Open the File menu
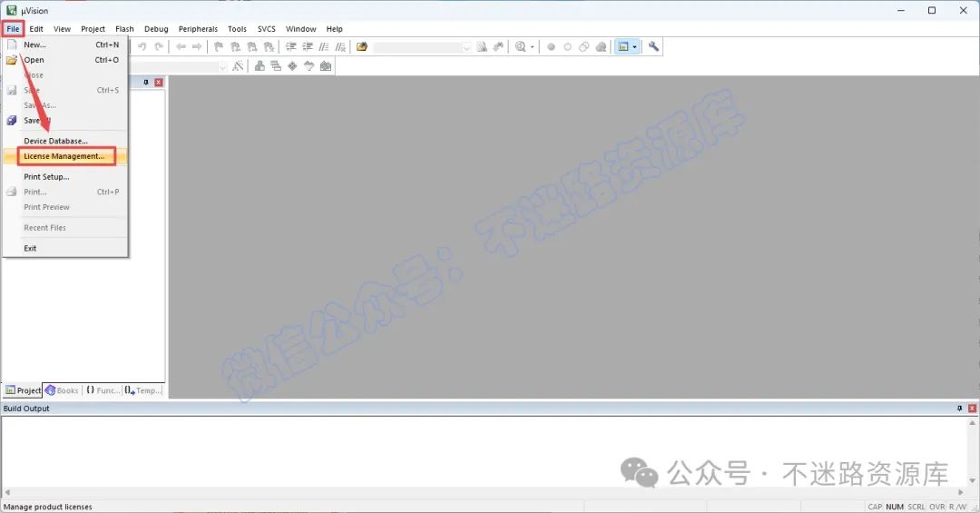The width and height of the screenshot is (980, 513). [x=13, y=29]
